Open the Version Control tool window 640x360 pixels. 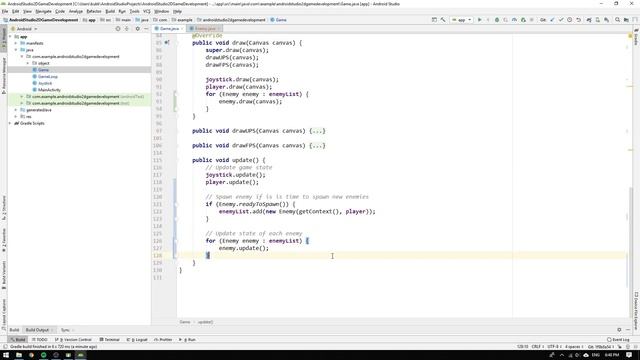coord(74,340)
